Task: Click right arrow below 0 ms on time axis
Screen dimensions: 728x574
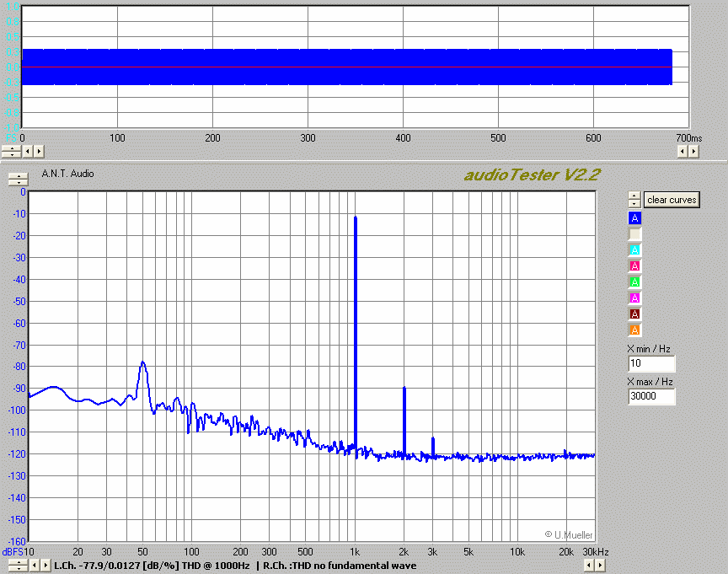Action: tap(39, 151)
